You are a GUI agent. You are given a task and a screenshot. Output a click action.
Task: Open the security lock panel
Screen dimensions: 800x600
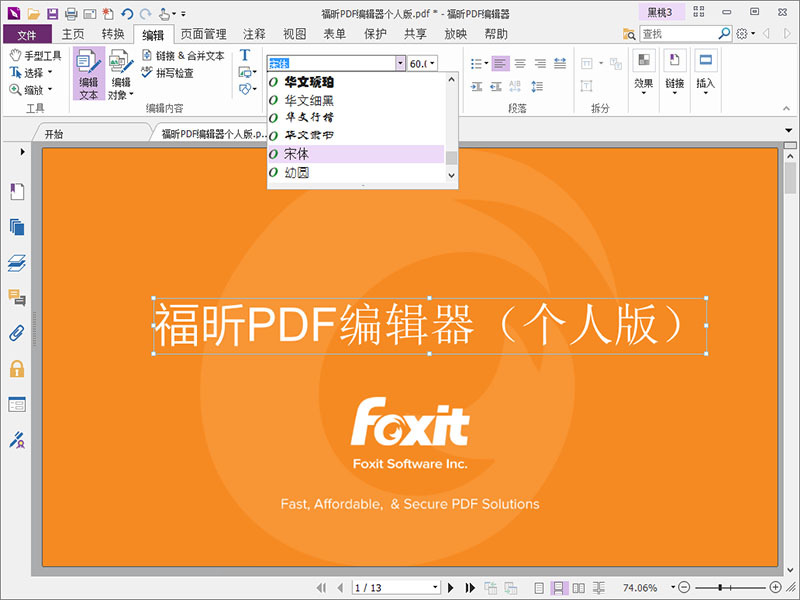click(x=17, y=369)
